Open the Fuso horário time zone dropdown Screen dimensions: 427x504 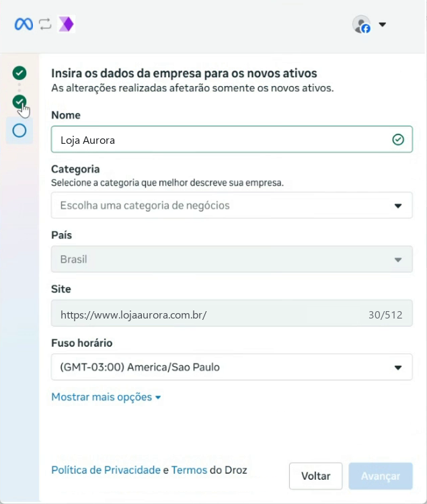point(231,367)
